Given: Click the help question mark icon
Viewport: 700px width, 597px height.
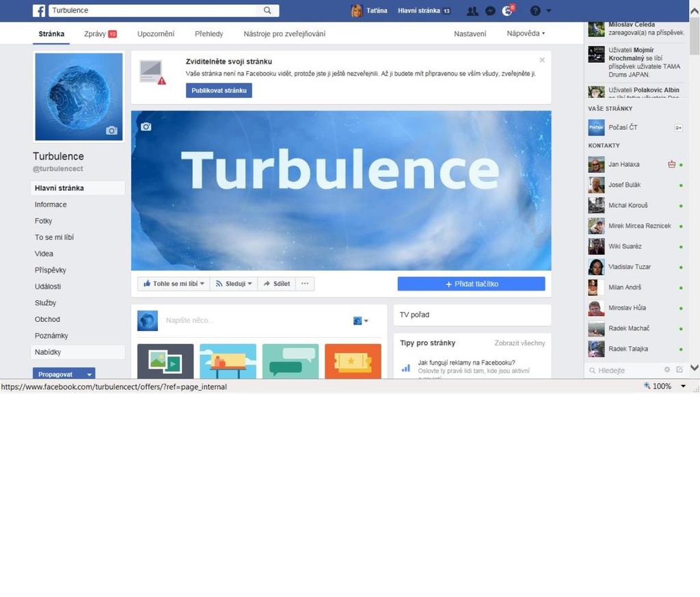Looking at the screenshot, I should point(535,11).
